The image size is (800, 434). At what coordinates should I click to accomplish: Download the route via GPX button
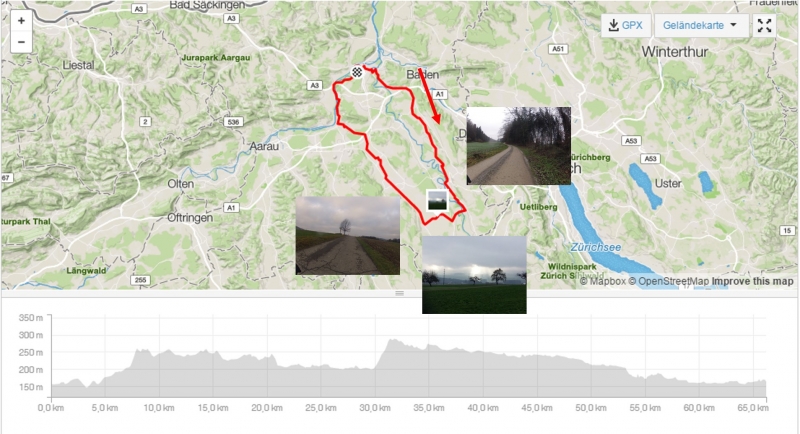626,25
